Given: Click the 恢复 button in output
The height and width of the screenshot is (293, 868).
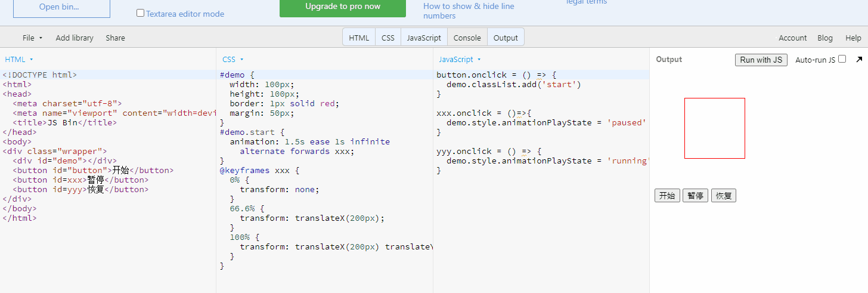Looking at the screenshot, I should (724, 196).
